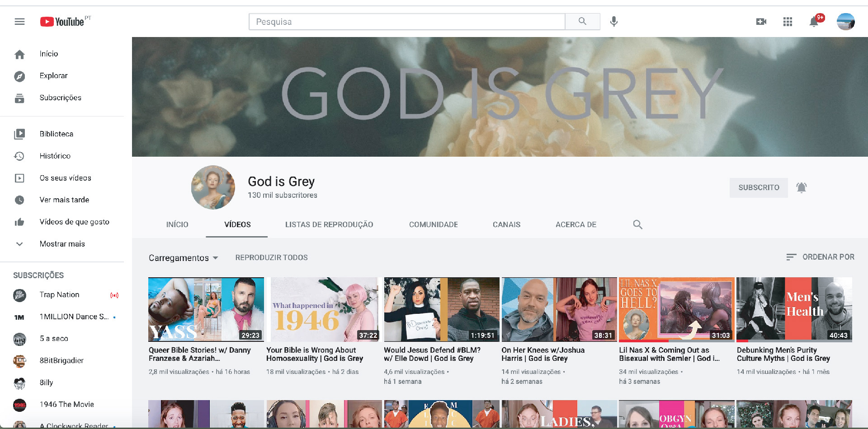Viewport: 868px width, 429px height.
Task: Click the God is Grey channel avatar
Action: click(x=213, y=187)
